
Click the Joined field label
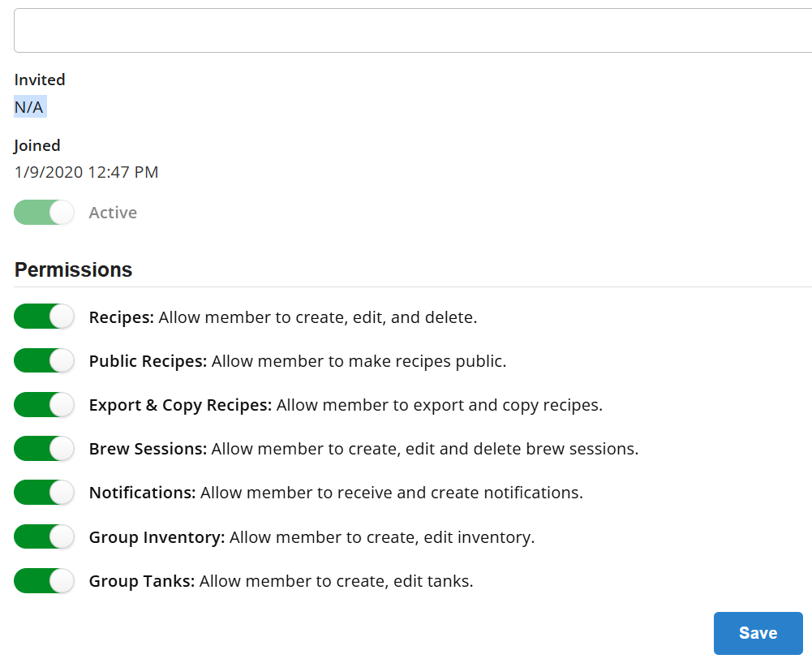37,145
